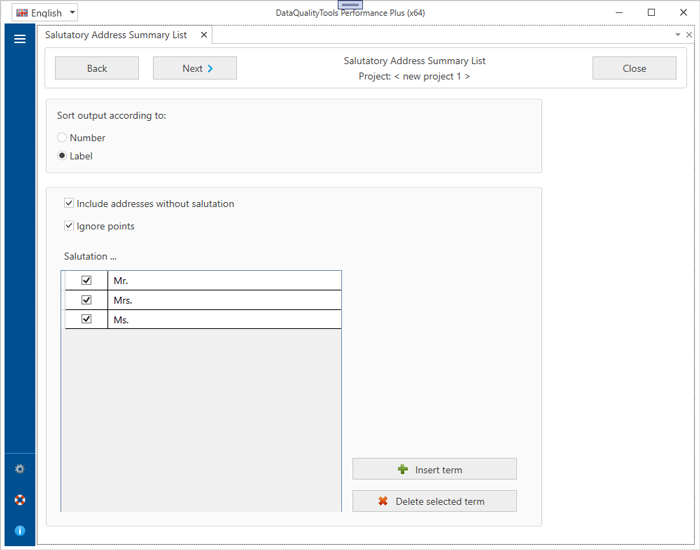
Task: Open the hamburger menu in sidebar
Action: point(19,39)
